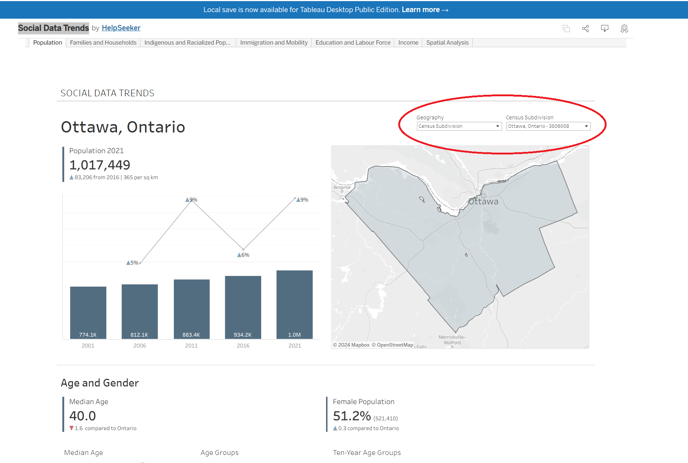Expand the Census Subdivision dropdown
The image size is (688, 463).
pos(548,127)
